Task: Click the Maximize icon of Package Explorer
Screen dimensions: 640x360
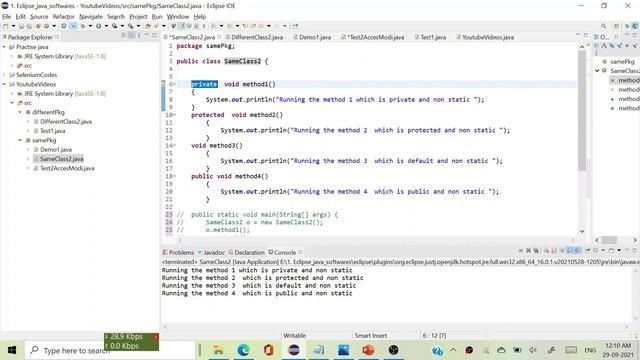Action: 154,36
